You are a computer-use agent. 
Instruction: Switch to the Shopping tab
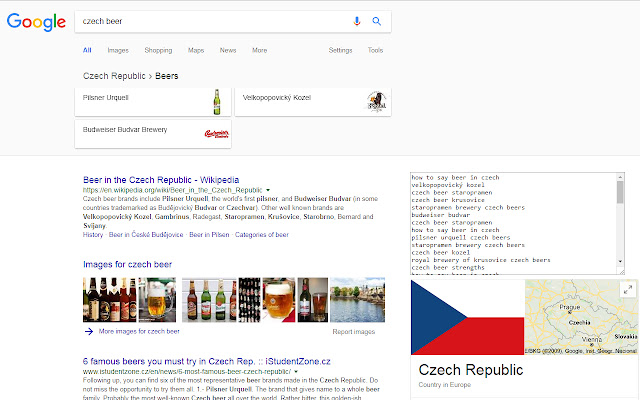[x=158, y=50]
